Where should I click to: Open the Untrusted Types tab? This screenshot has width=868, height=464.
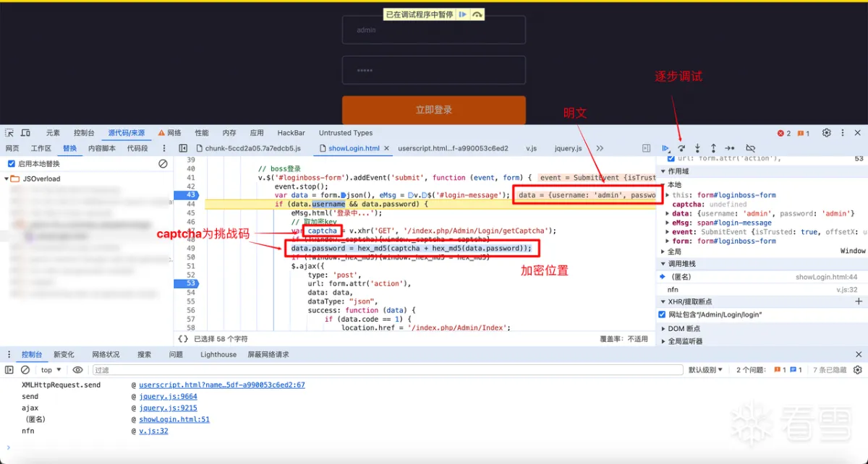[x=346, y=133]
